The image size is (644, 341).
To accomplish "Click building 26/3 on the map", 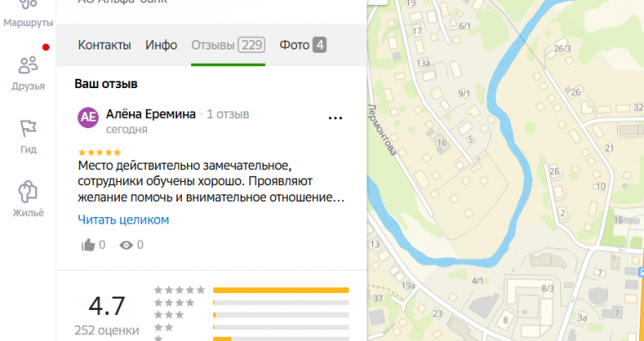I will [563, 49].
